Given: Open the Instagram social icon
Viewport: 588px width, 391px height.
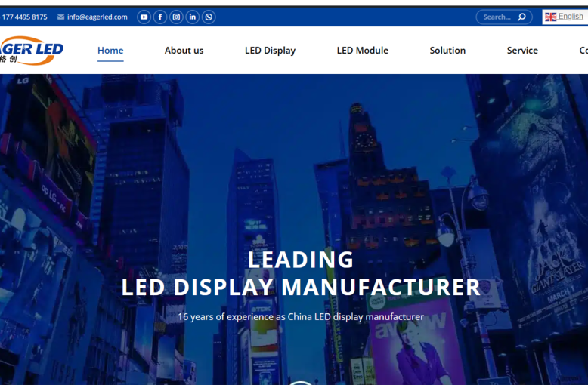Looking at the screenshot, I should tap(176, 17).
